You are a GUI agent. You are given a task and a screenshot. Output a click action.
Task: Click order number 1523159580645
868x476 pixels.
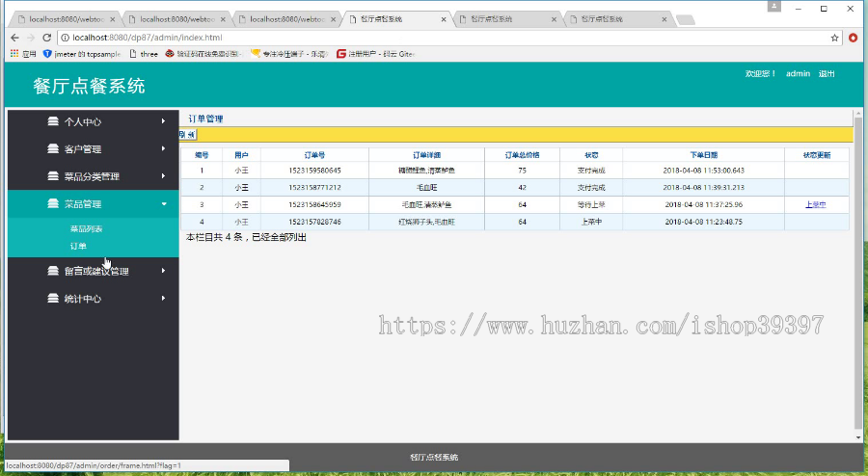click(x=314, y=171)
